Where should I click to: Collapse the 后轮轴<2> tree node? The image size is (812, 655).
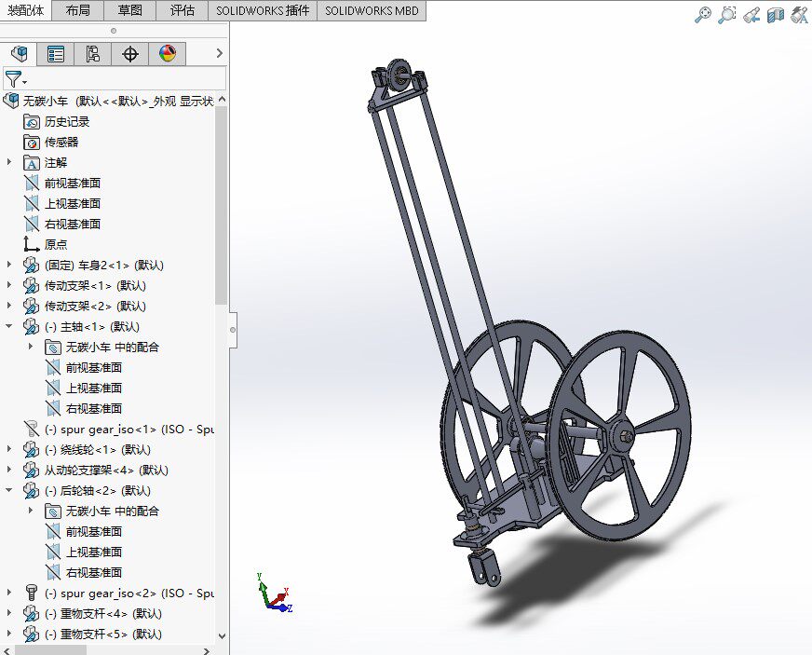7,491
